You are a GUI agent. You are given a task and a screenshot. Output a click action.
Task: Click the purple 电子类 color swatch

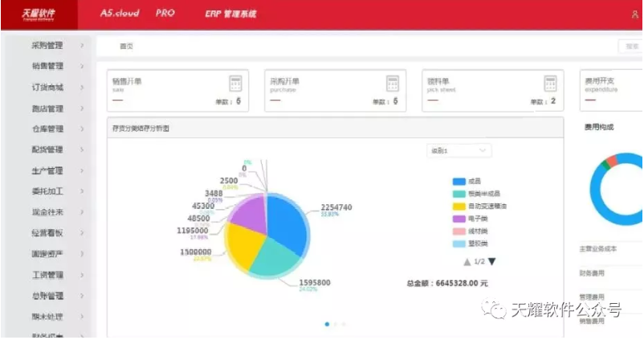[x=459, y=219]
